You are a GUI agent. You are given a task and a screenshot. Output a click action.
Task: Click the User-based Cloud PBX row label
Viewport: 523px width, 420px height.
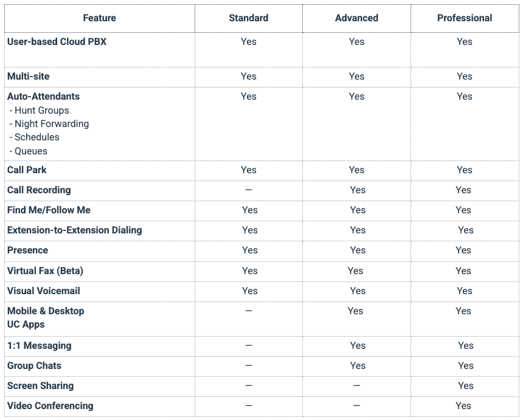(x=57, y=42)
